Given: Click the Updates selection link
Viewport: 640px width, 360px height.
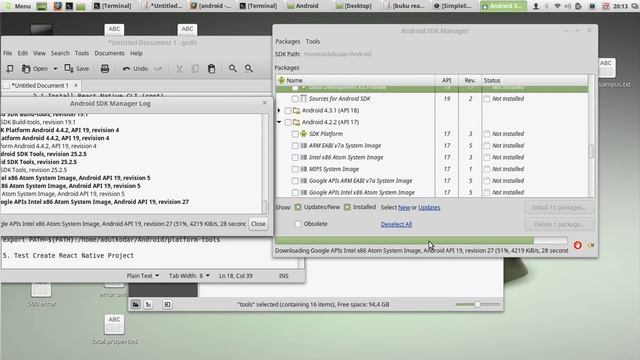Looking at the screenshot, I should tap(429, 207).
